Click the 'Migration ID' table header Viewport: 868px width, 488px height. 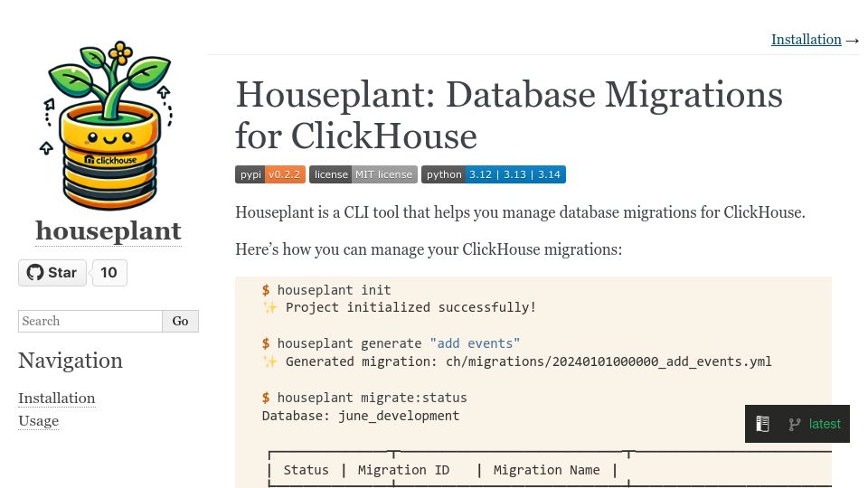point(403,470)
